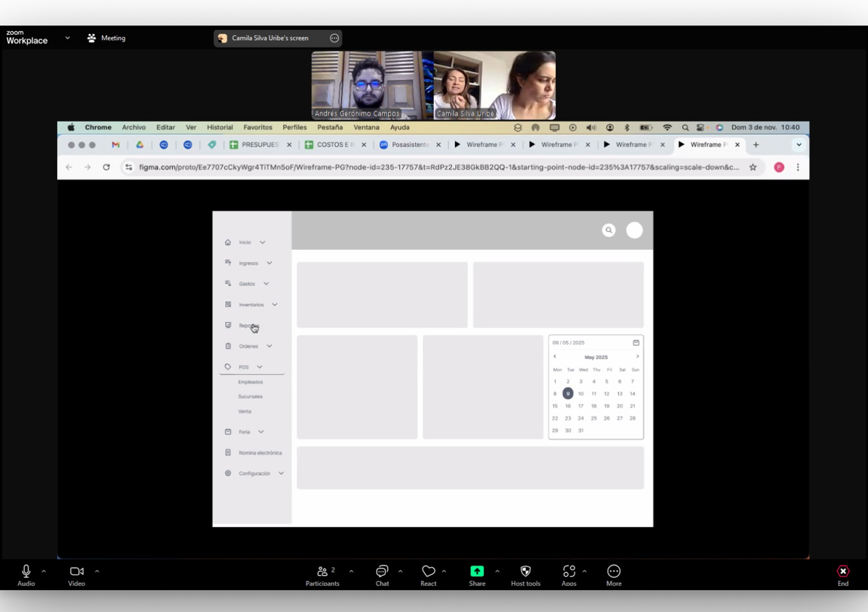Open the Zoom Chat panel
The height and width of the screenshot is (612, 868).
pyautogui.click(x=382, y=572)
